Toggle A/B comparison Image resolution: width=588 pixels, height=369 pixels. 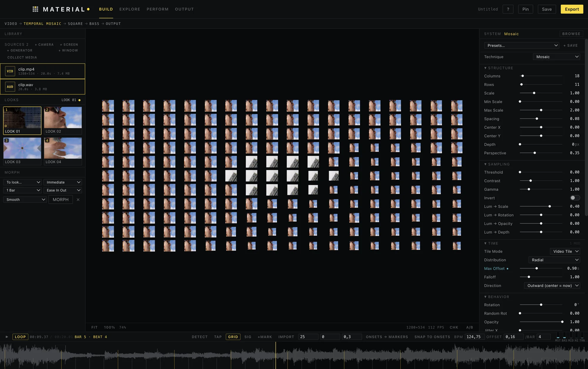click(x=470, y=327)
